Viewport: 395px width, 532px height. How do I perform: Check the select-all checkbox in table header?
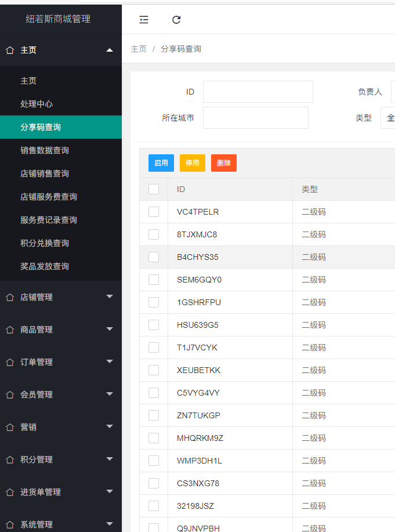154,189
